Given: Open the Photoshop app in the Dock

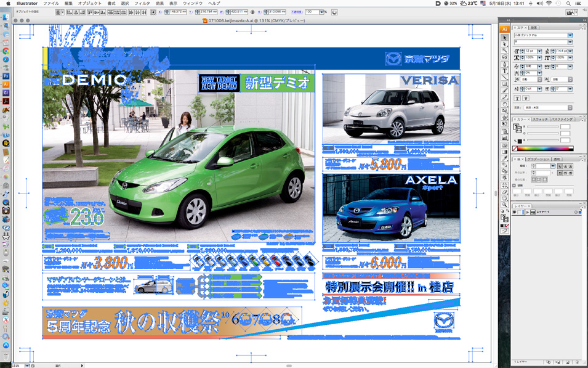Looking at the screenshot, I should (6, 76).
